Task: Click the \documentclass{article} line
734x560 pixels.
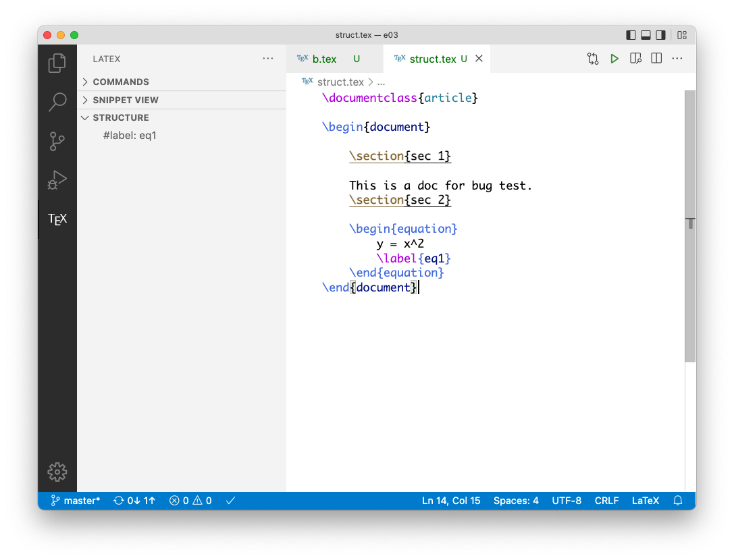Action: [x=400, y=98]
